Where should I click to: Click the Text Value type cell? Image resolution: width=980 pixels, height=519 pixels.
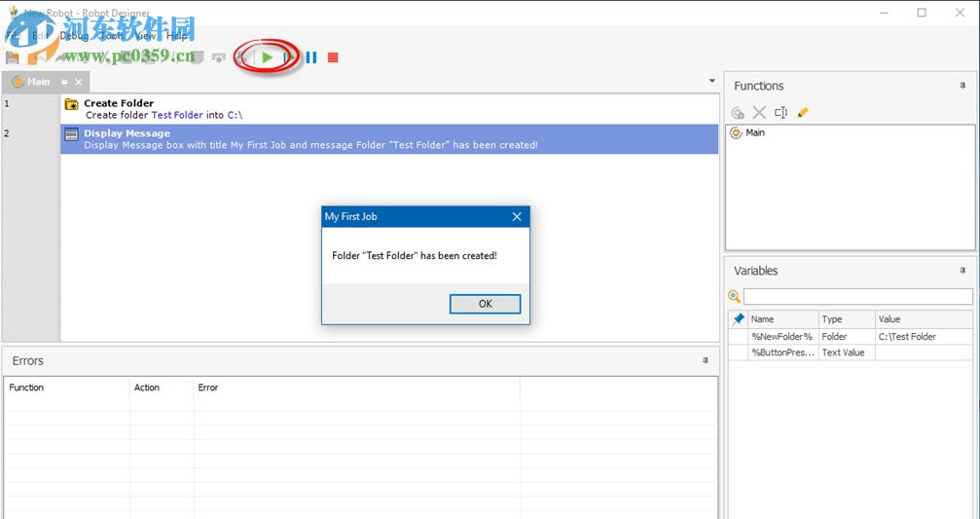tap(847, 352)
